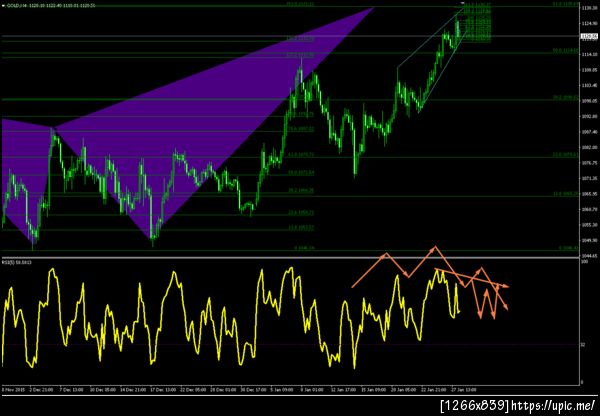Click the 1065.95 price axis label
The width and height of the screenshot is (600, 416).
pyautogui.click(x=589, y=194)
